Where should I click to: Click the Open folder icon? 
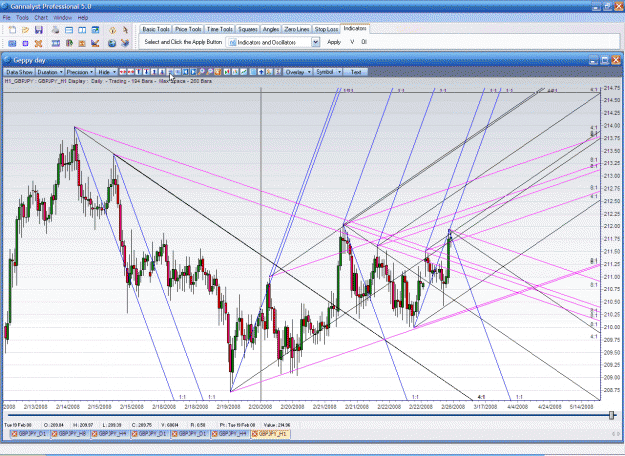(26, 30)
